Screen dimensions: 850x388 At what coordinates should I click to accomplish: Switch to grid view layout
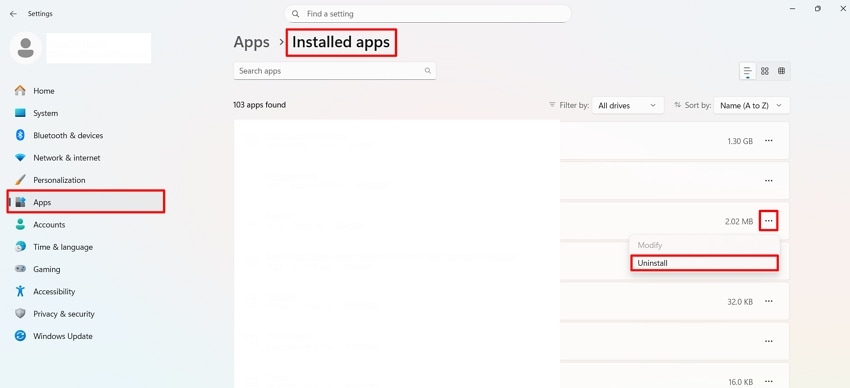[764, 71]
